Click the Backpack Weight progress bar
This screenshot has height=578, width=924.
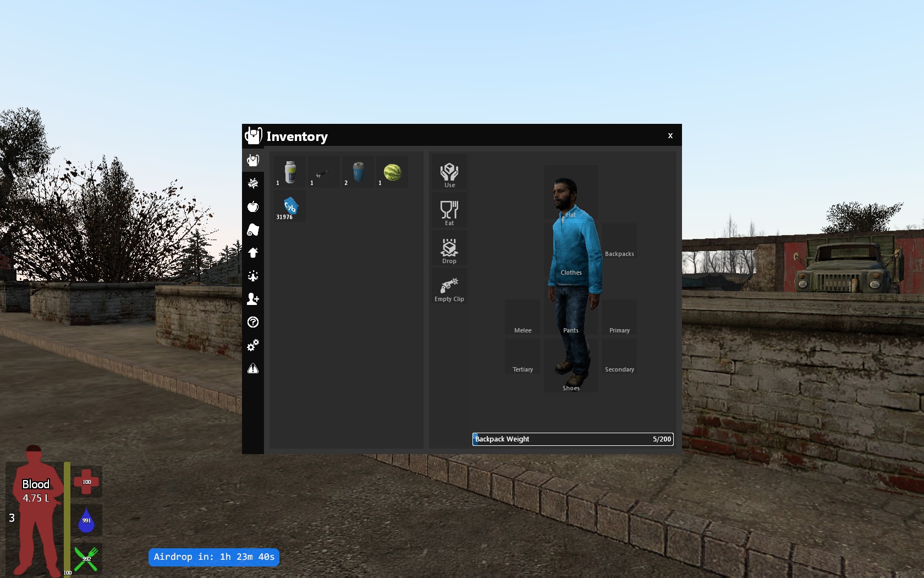573,439
